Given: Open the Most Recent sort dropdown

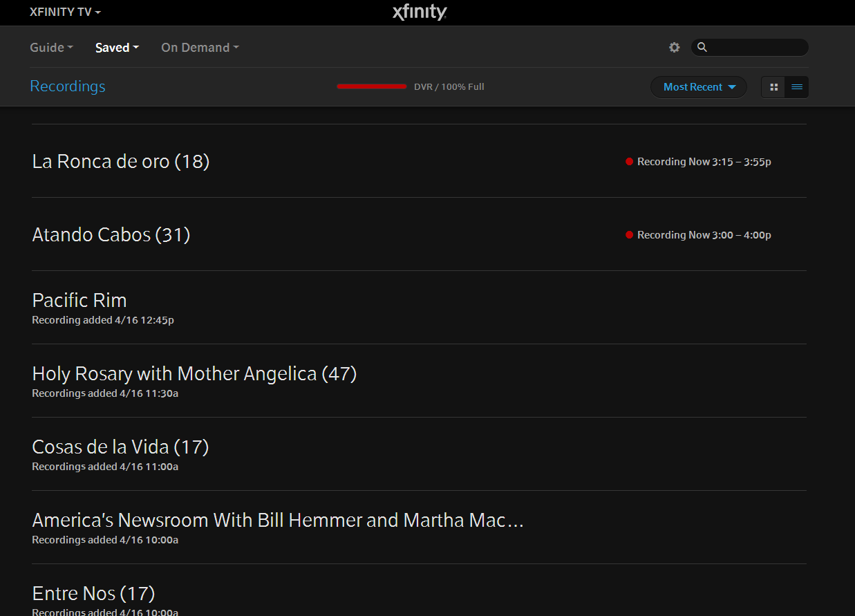Looking at the screenshot, I should click(x=699, y=87).
